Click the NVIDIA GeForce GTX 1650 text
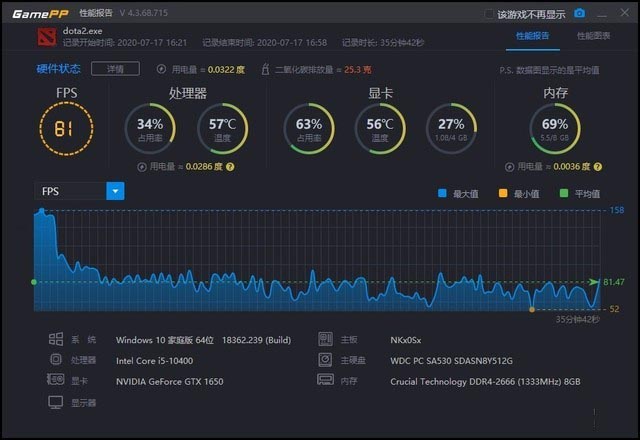This screenshot has width=640, height=440. 169,382
